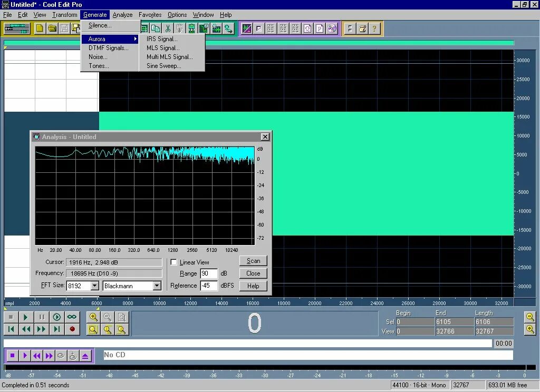Viewport: 540px width, 392px height.
Task: Click the question mark Help toolbar icon
Action: 374,28
